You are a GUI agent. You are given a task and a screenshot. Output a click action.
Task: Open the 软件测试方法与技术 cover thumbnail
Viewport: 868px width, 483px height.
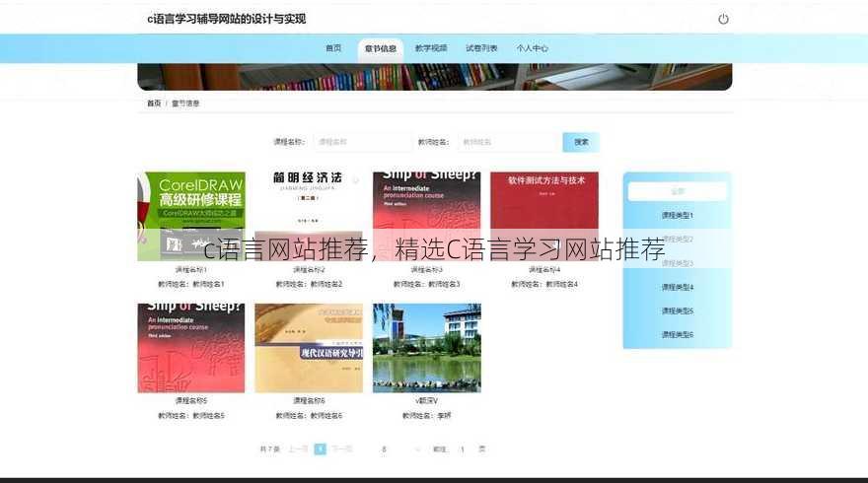pyautogui.click(x=544, y=216)
